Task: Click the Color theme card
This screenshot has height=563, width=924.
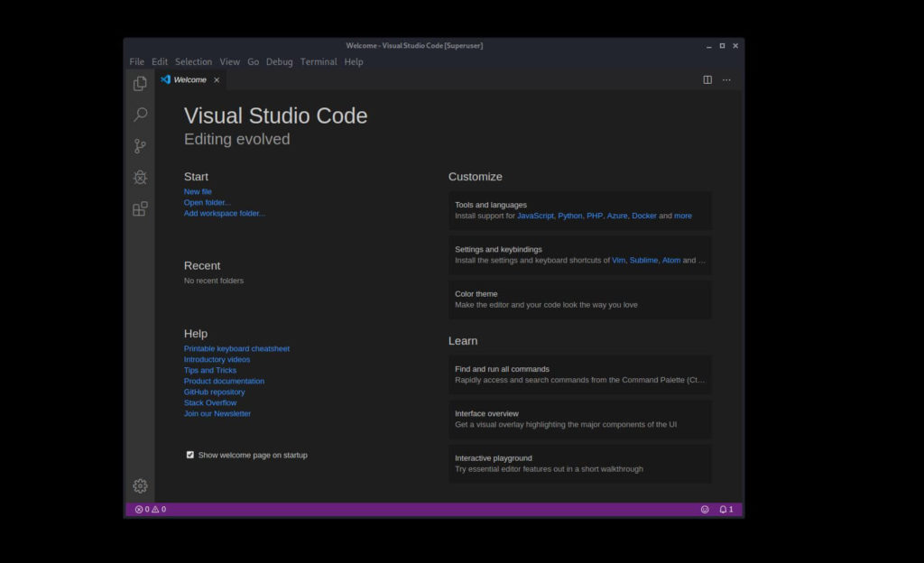Action: [x=580, y=299]
